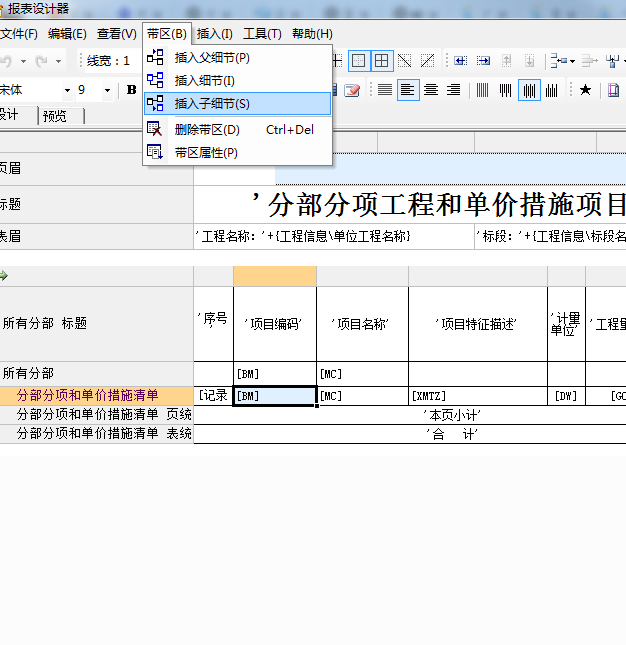The image size is (626, 645).
Task: Toggle top vertical alignment
Action: tap(505, 90)
